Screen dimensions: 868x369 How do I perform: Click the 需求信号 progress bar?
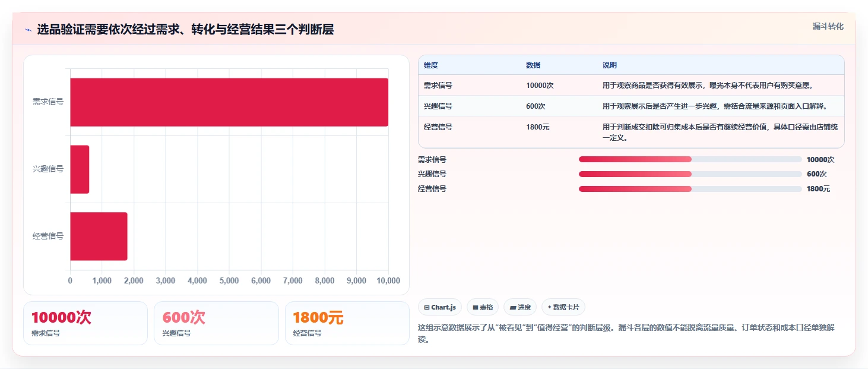pos(690,159)
